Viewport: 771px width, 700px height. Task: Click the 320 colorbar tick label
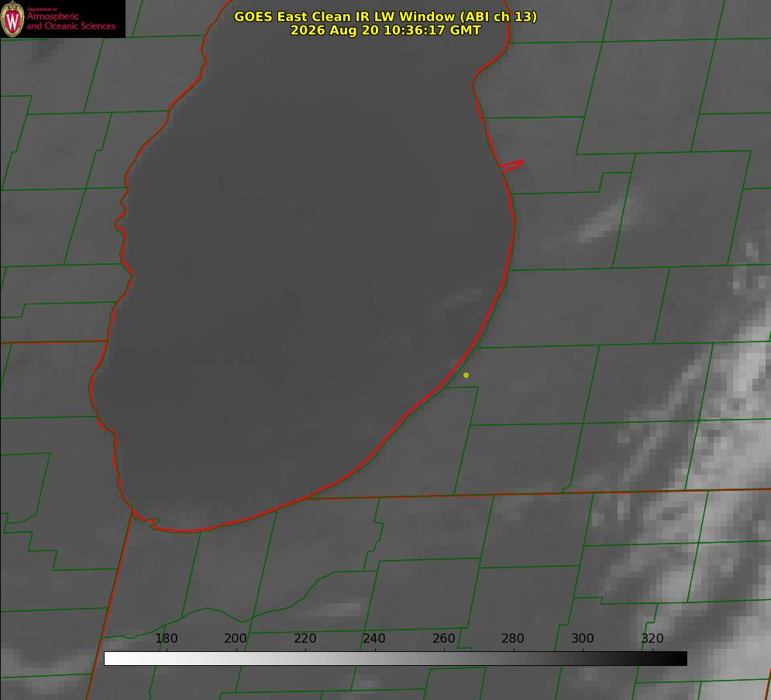tap(652, 638)
